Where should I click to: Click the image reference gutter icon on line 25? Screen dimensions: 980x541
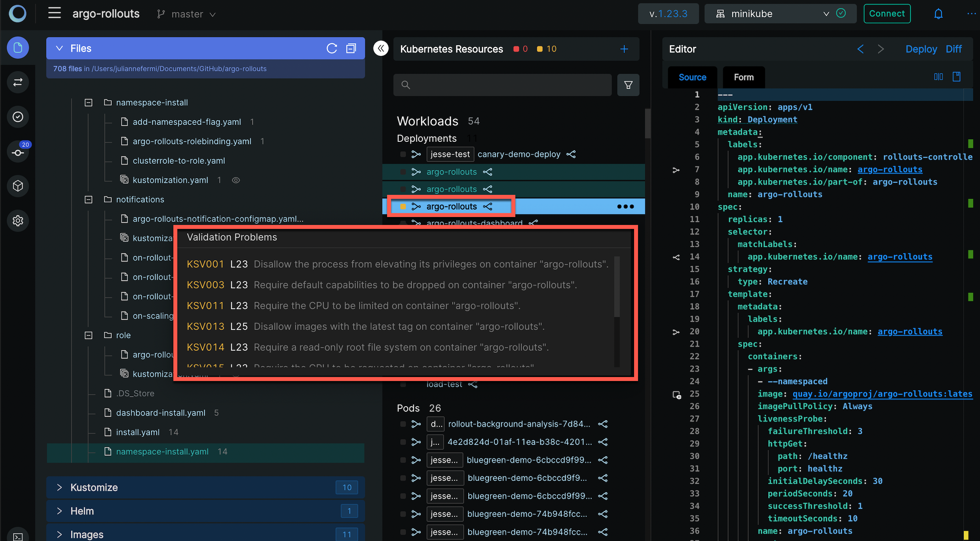point(677,394)
